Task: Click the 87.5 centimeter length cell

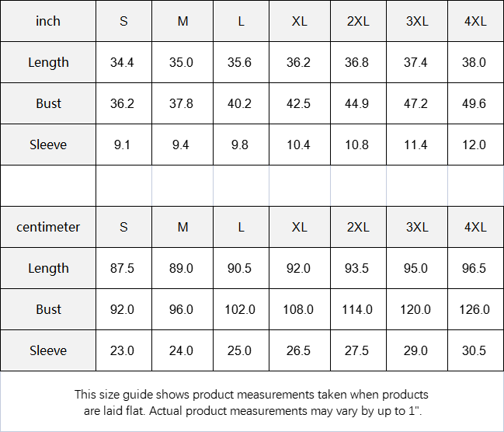Action: pyautogui.click(x=122, y=268)
